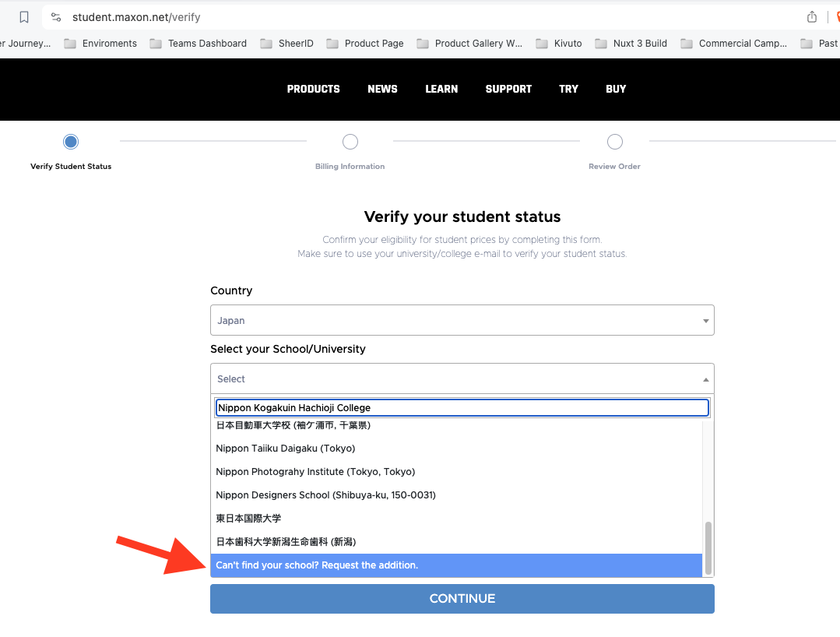Open the Country dropdown showing Japan
Image resolution: width=840 pixels, height=637 pixels.
point(462,320)
